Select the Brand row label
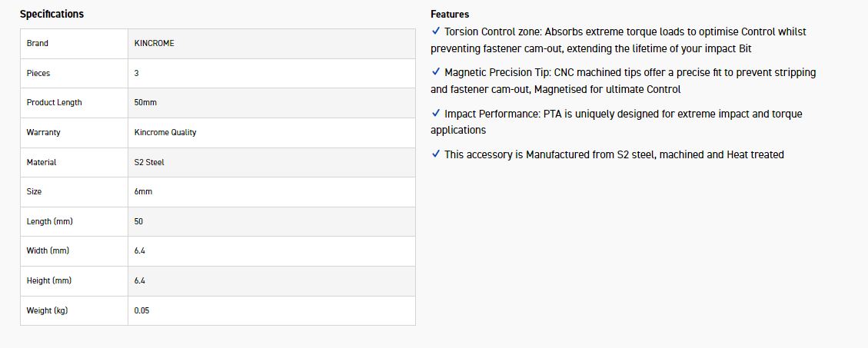This screenshot has width=868, height=348. click(x=38, y=44)
